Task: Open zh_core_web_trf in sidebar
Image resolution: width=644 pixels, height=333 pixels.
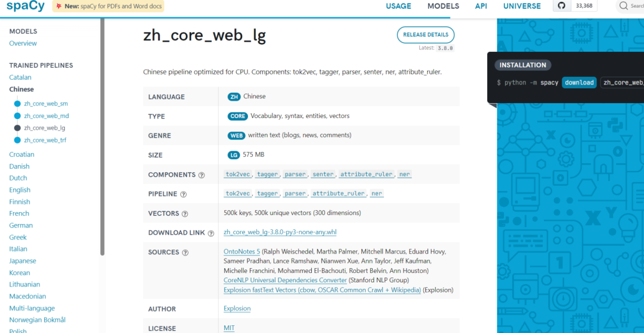Action: point(45,140)
